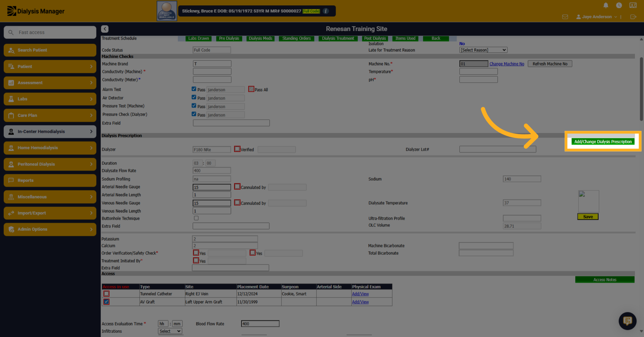Expand the Patient sidebar menu
This screenshot has width=644, height=337.
pyautogui.click(x=50, y=66)
